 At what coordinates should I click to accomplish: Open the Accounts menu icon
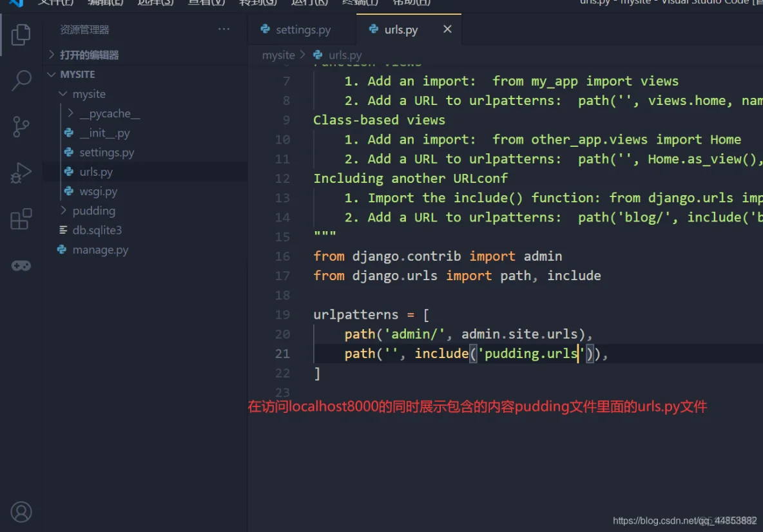(21, 511)
